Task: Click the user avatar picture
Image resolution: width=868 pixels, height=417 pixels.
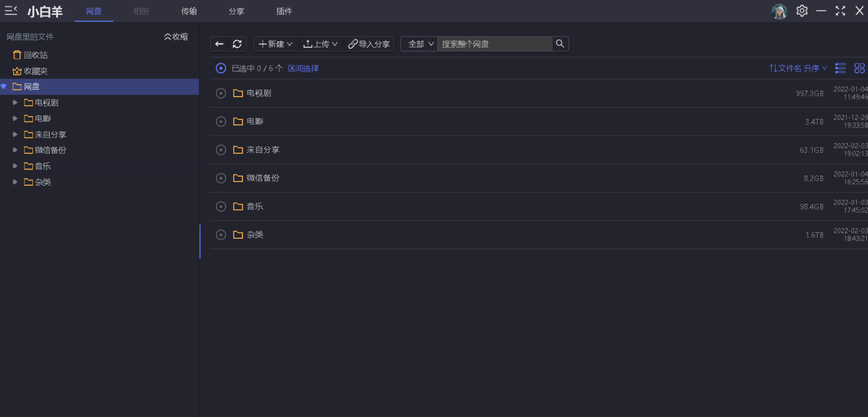Action: 779,11
